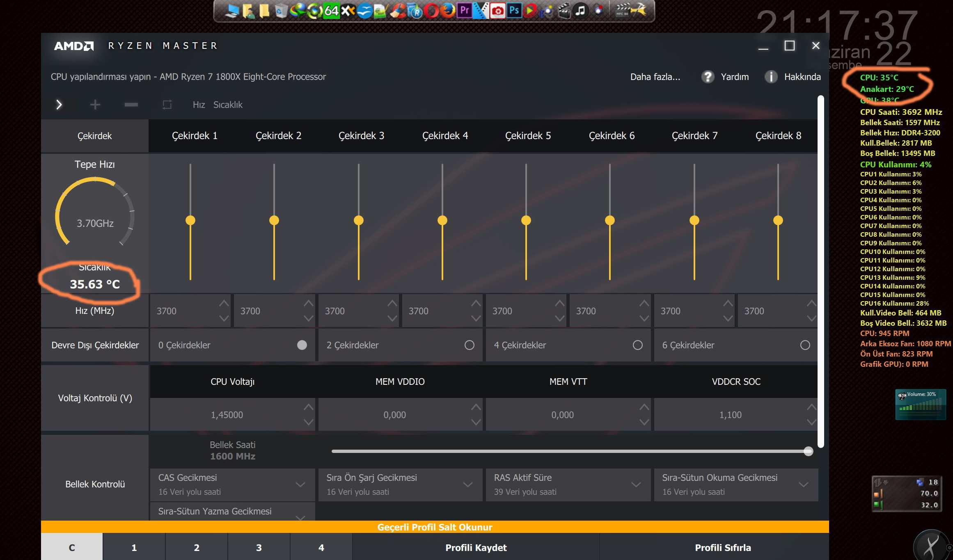953x560 pixels.
Task: Click the square reset view icon
Action: (x=167, y=105)
